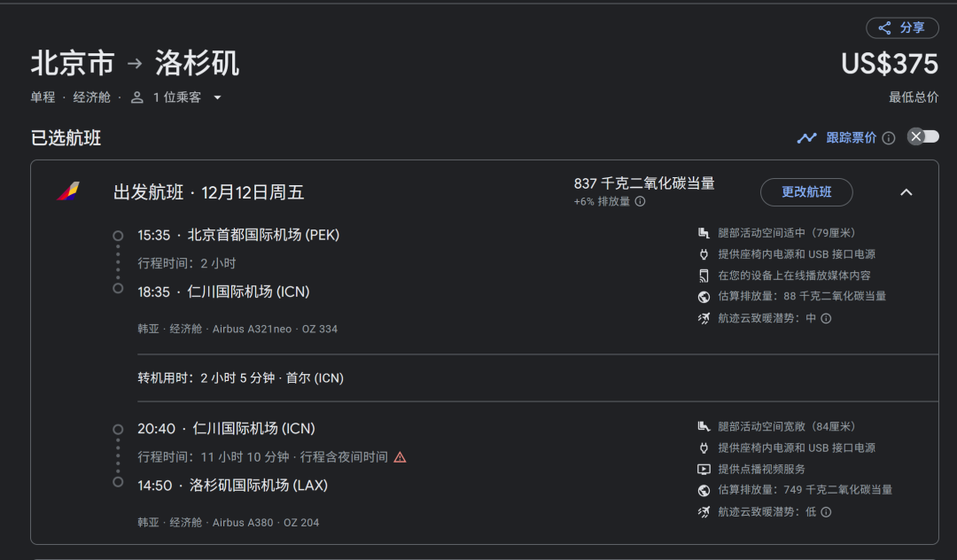Click the price tracking trend-line icon
Viewport: 957px width, 560px height.
(806, 137)
